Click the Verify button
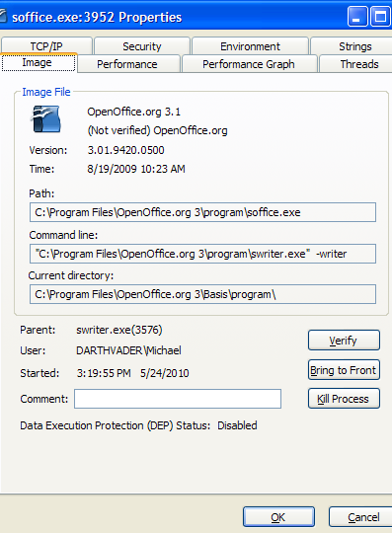The height and width of the screenshot is (533, 392). point(344,340)
